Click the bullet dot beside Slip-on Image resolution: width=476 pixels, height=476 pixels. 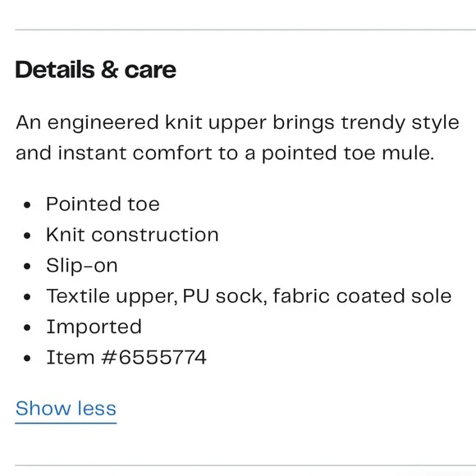click(27, 266)
